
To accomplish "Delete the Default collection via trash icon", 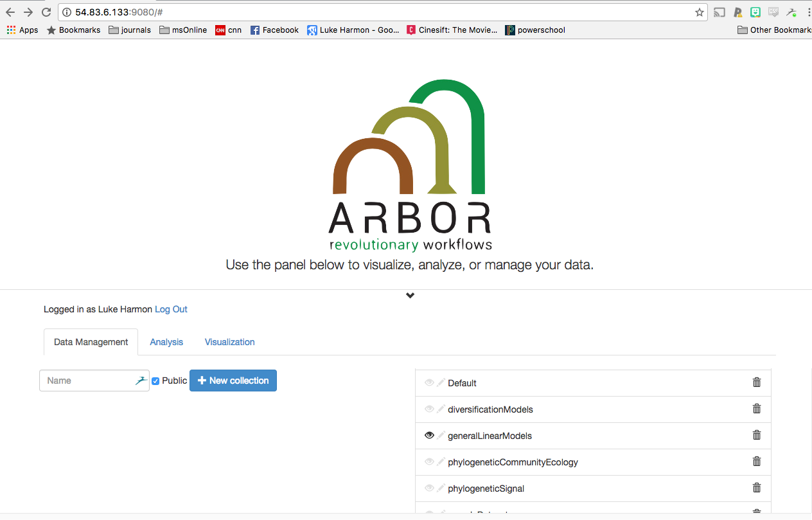I will tap(757, 382).
